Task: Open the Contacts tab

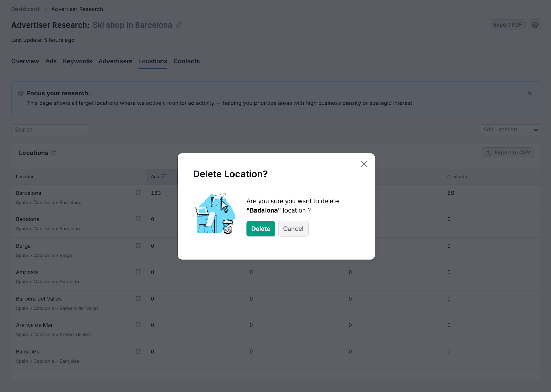Action: click(x=186, y=61)
